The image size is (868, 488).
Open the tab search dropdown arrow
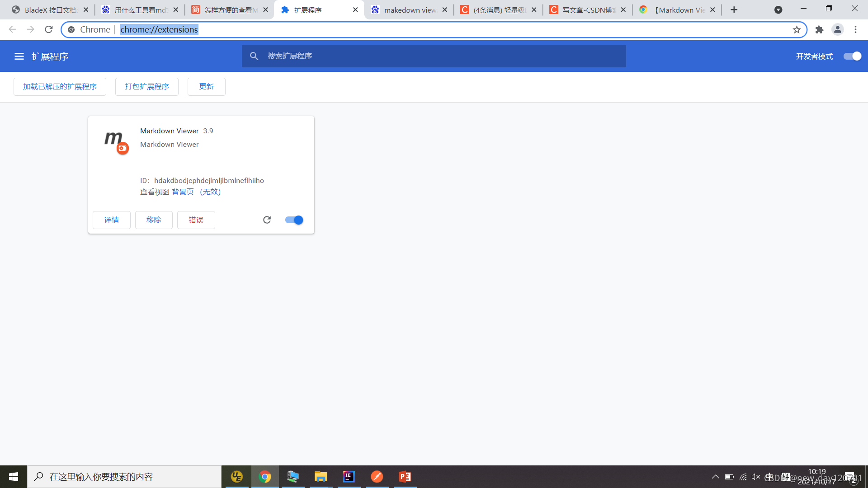[x=778, y=10]
